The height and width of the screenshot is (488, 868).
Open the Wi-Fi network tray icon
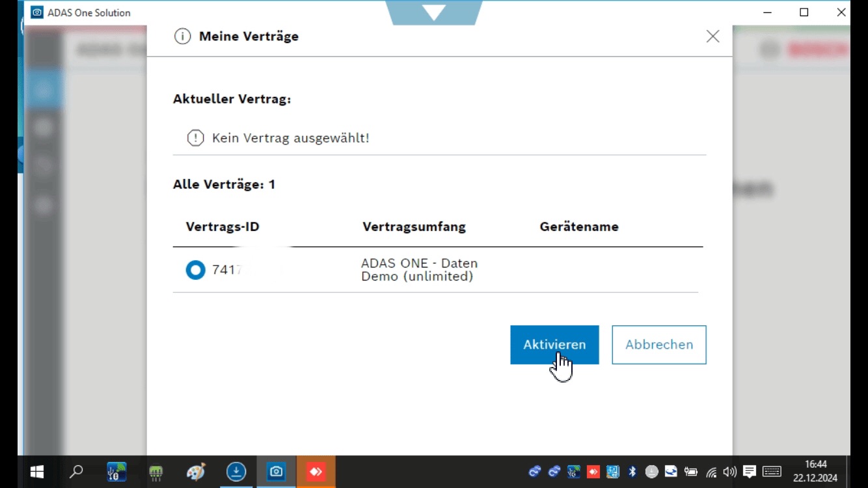pyautogui.click(x=711, y=472)
